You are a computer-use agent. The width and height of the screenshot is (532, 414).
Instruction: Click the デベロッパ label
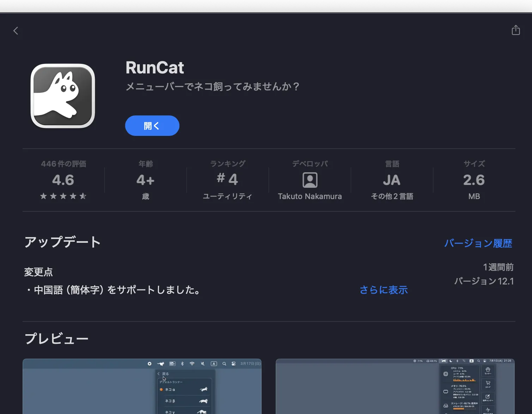click(310, 164)
